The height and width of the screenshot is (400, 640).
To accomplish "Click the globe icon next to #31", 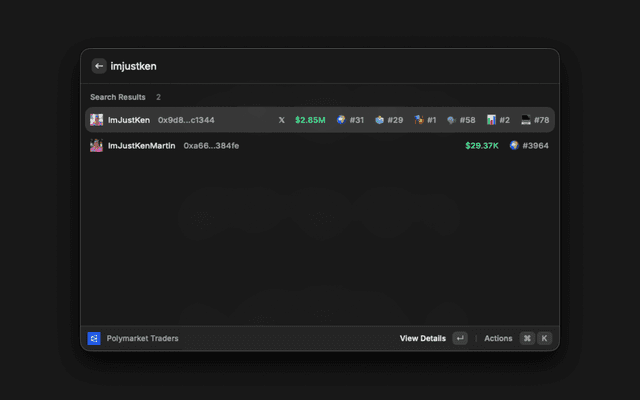I will (x=341, y=120).
